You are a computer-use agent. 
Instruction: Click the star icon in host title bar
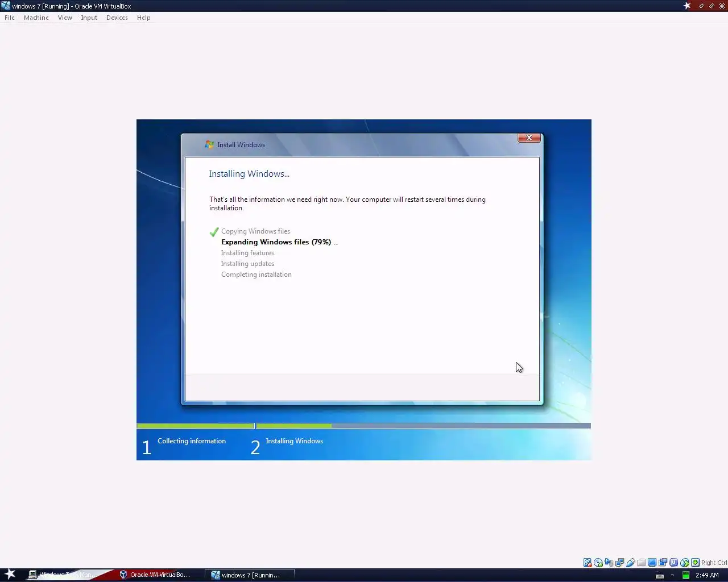coord(687,6)
